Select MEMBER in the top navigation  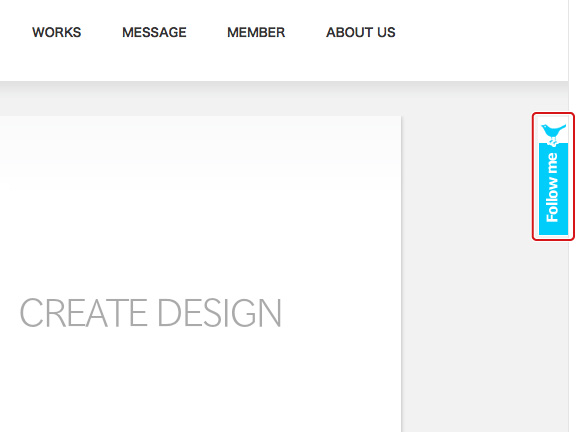(256, 32)
